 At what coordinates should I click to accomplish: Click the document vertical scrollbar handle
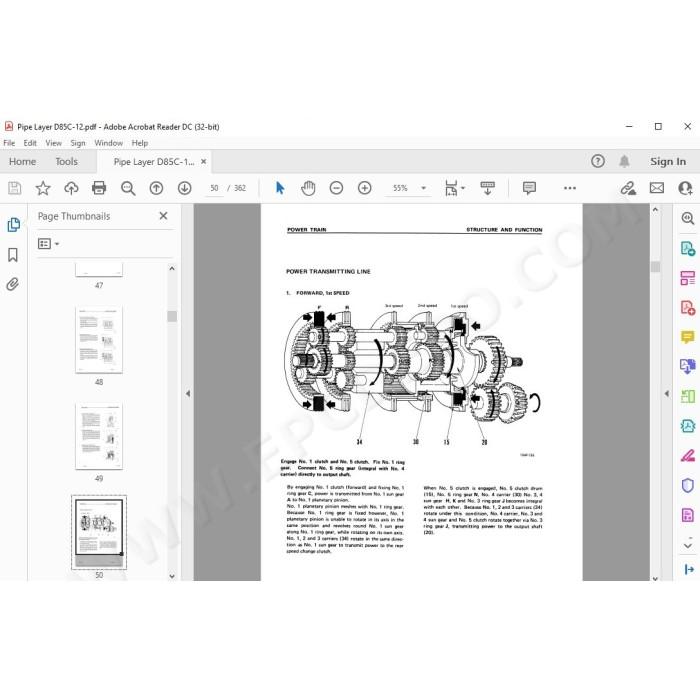(x=655, y=267)
